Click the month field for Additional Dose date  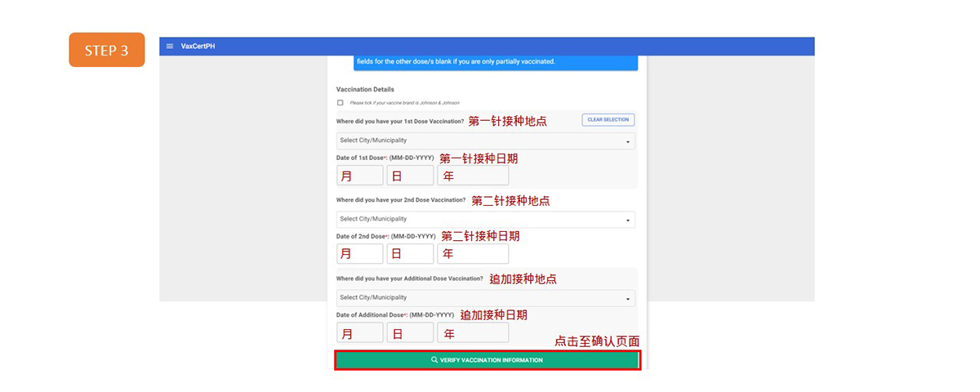click(359, 333)
